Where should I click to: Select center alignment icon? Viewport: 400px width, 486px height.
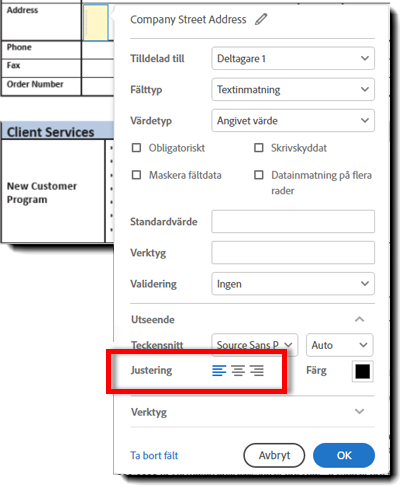[x=238, y=370]
